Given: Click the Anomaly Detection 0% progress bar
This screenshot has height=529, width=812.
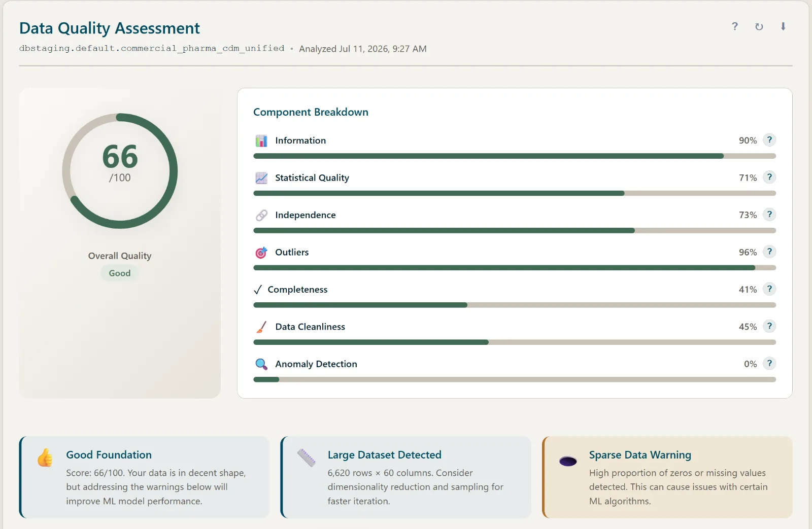Looking at the screenshot, I should click(x=515, y=379).
